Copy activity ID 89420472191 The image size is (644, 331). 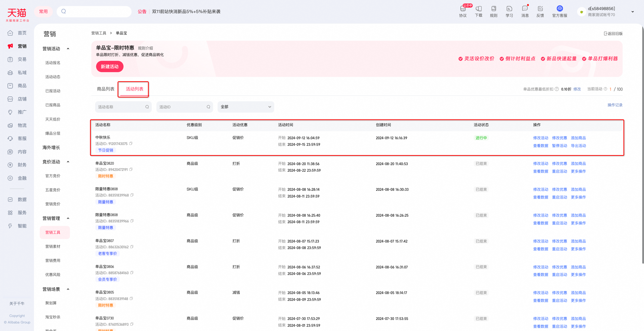(131, 169)
